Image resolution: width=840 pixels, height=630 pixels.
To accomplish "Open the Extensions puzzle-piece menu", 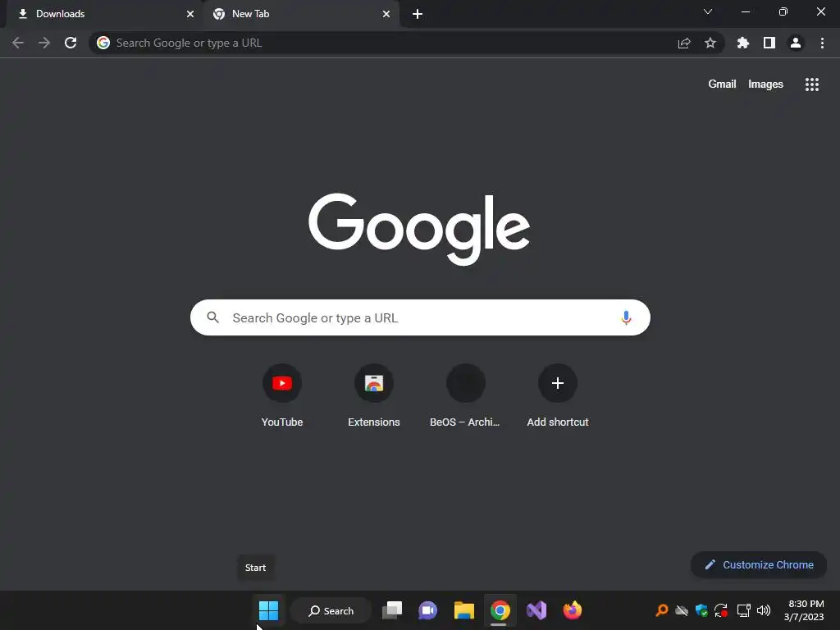I will click(x=743, y=43).
